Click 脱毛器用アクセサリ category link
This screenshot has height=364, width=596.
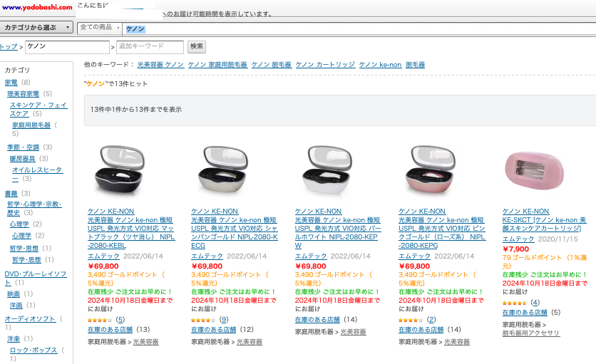click(530, 333)
